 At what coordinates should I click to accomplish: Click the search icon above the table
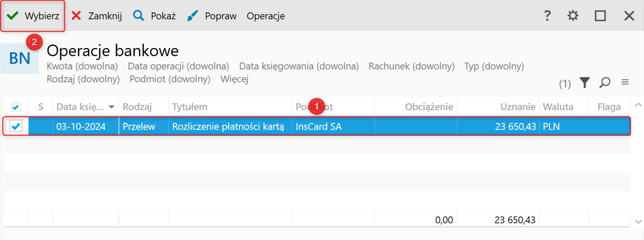pyautogui.click(x=605, y=83)
